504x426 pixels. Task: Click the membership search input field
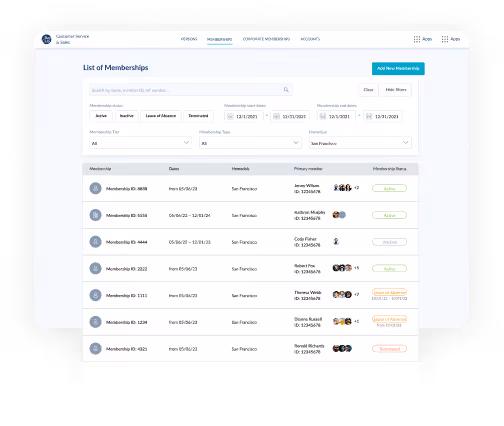[191, 90]
